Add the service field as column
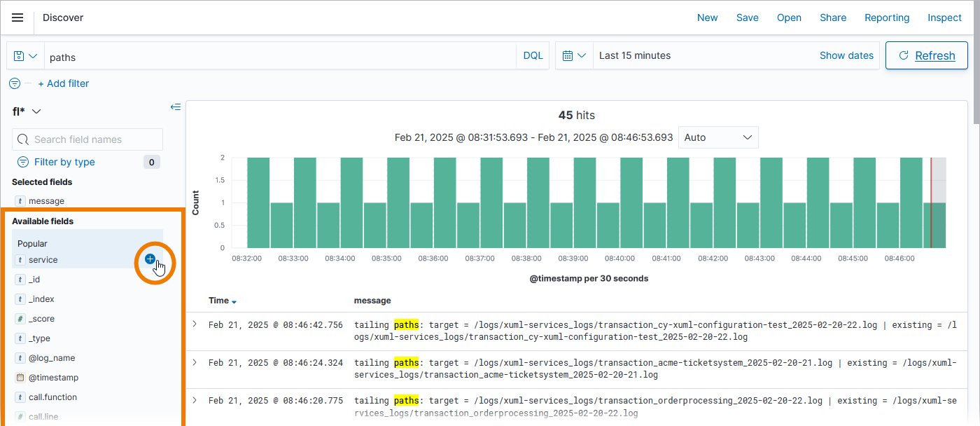 click(150, 259)
